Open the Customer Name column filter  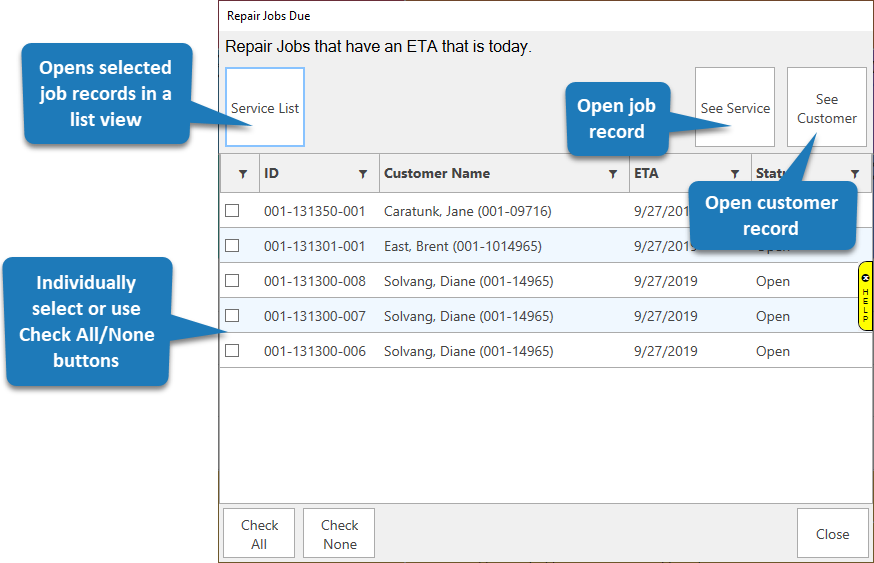(613, 174)
